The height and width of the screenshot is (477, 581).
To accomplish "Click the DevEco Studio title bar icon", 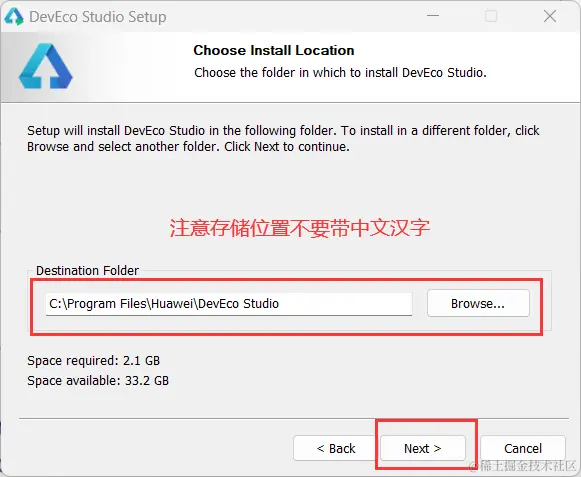I will 14,17.
